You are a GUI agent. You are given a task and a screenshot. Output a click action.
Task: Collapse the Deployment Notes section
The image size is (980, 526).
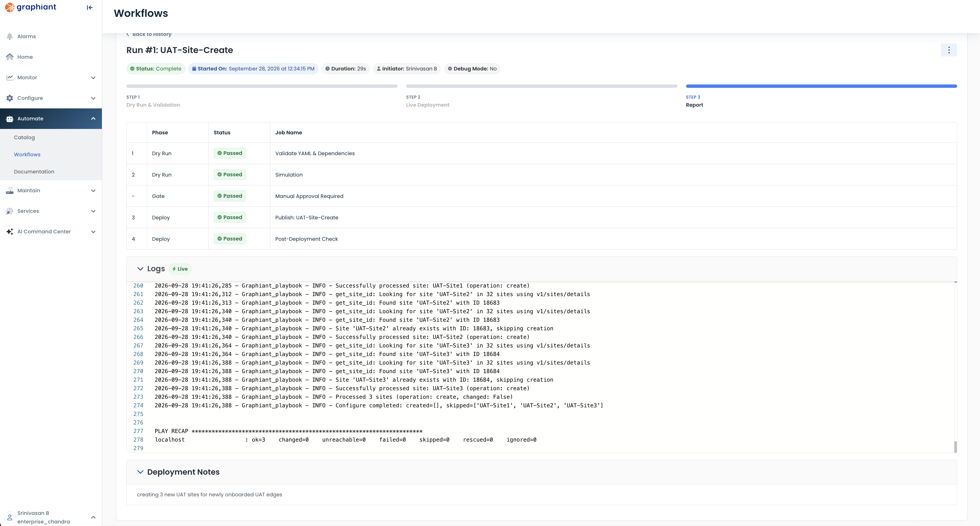click(x=140, y=472)
